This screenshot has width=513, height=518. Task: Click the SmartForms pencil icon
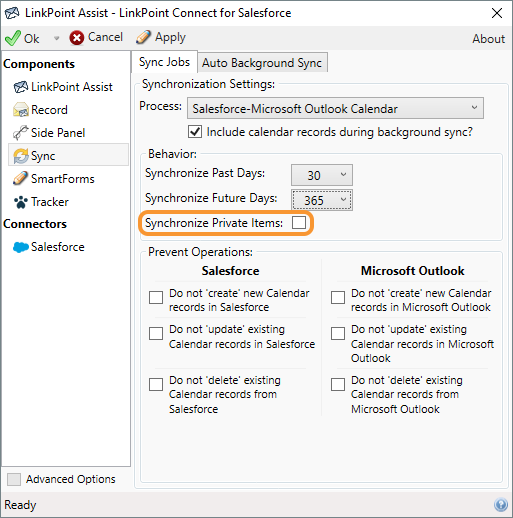point(21,178)
